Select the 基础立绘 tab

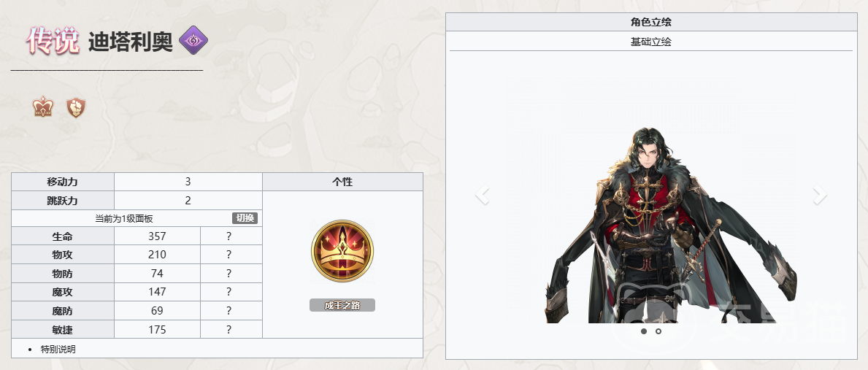(x=651, y=42)
